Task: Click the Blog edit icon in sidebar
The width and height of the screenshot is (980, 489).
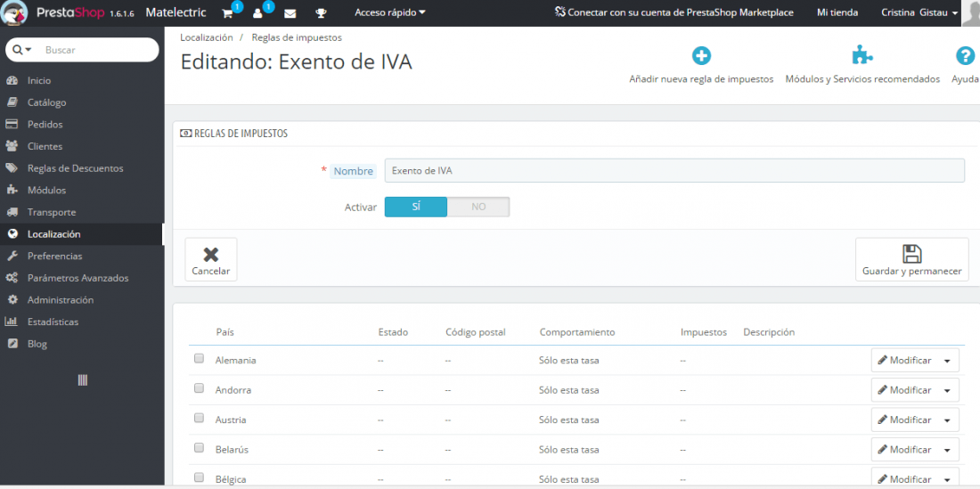Action: tap(12, 344)
